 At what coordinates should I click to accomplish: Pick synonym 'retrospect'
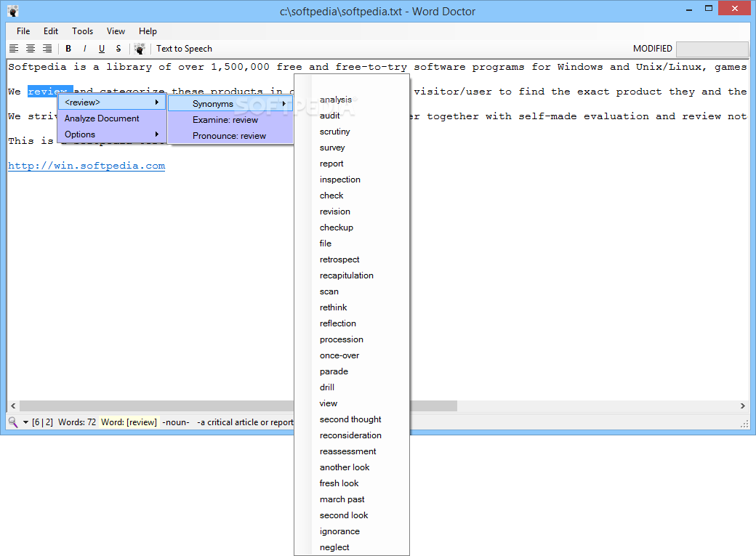coord(339,259)
